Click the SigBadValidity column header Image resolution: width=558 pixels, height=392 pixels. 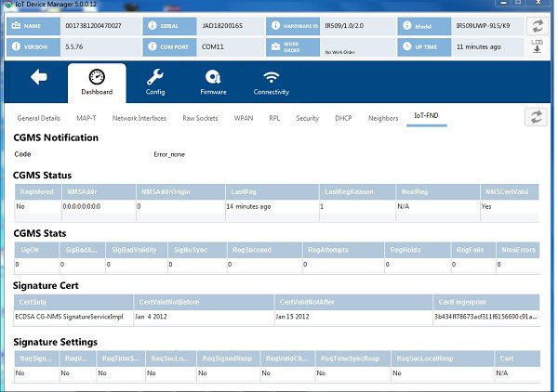click(137, 250)
